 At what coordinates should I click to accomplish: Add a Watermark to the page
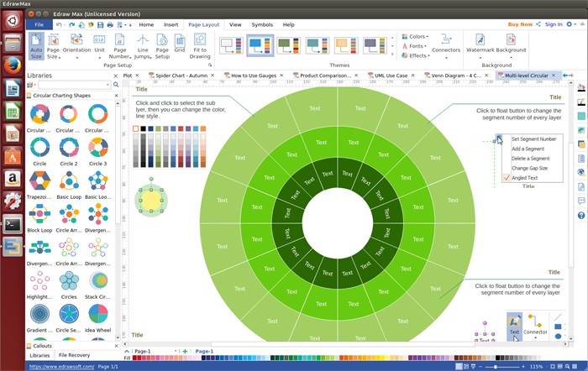480,45
